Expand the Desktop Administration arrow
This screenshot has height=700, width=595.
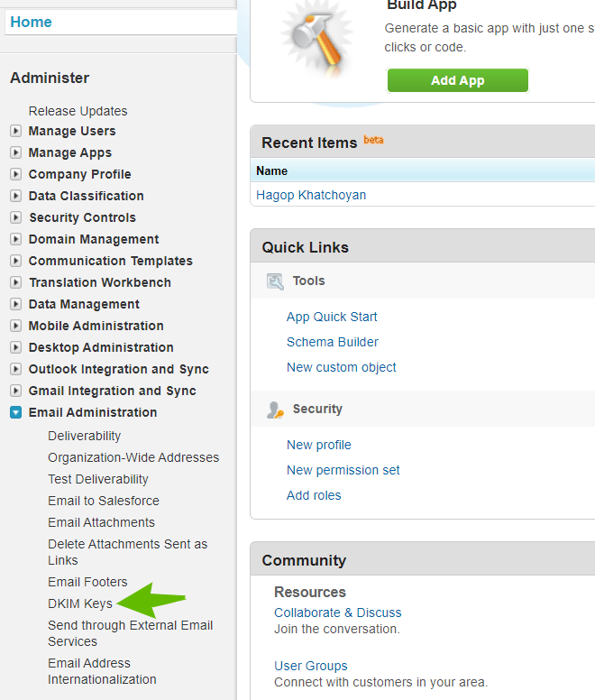click(x=15, y=347)
